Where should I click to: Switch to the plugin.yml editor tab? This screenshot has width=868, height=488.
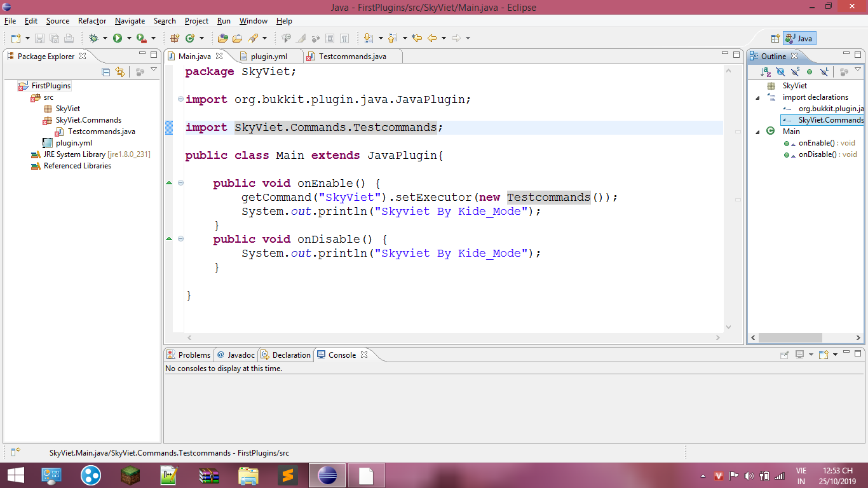click(268, 57)
